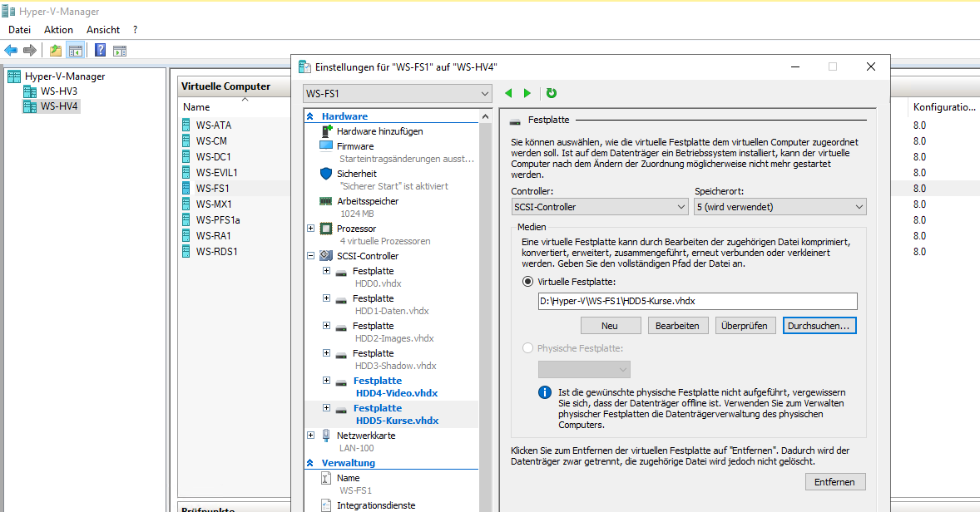Open the WS-FS1 virtual machine dropdown
The width and height of the screenshot is (980, 512).
point(398,94)
